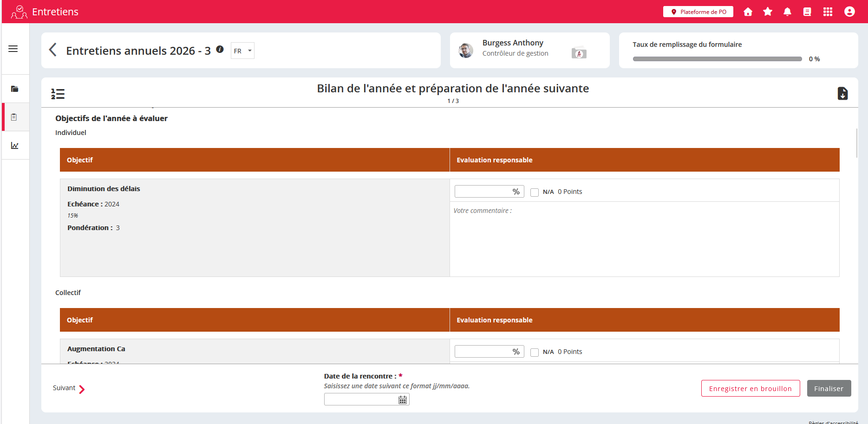Image resolution: width=868 pixels, height=424 pixels.
Task: Check N/A for Augmentation Ca objective
Action: tap(535, 352)
